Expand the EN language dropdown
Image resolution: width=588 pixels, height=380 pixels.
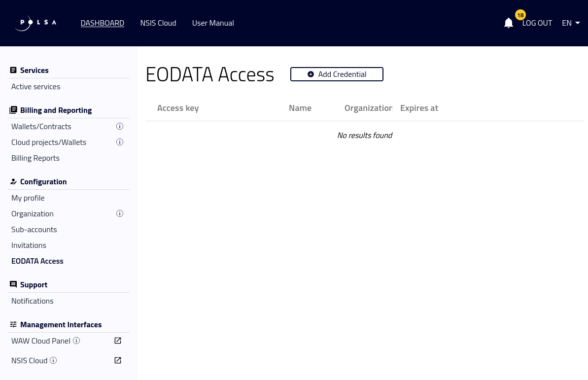pyautogui.click(x=570, y=23)
